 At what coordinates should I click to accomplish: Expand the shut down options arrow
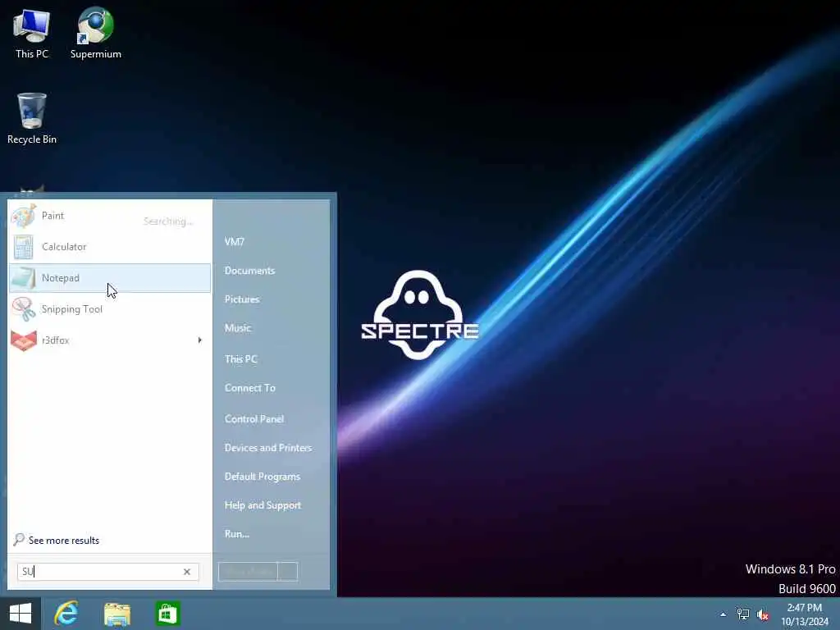tap(288, 572)
